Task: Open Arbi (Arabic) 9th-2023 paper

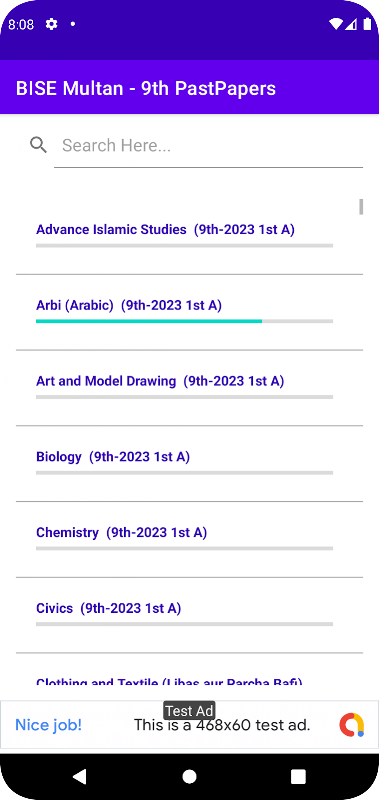Action: pyautogui.click(x=189, y=312)
